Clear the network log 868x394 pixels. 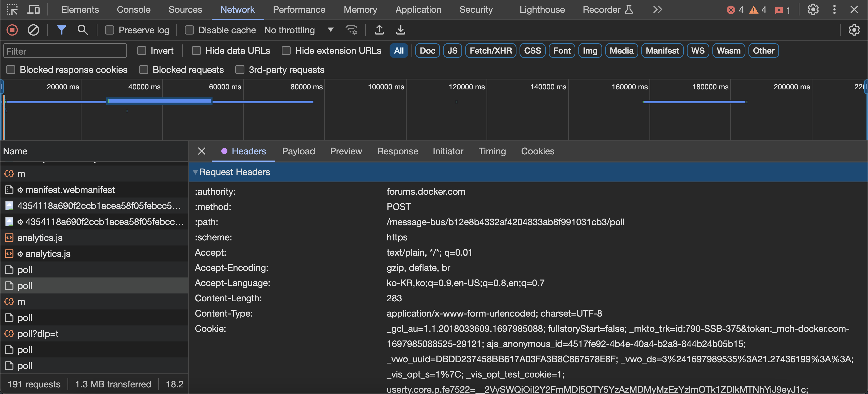pos(33,30)
